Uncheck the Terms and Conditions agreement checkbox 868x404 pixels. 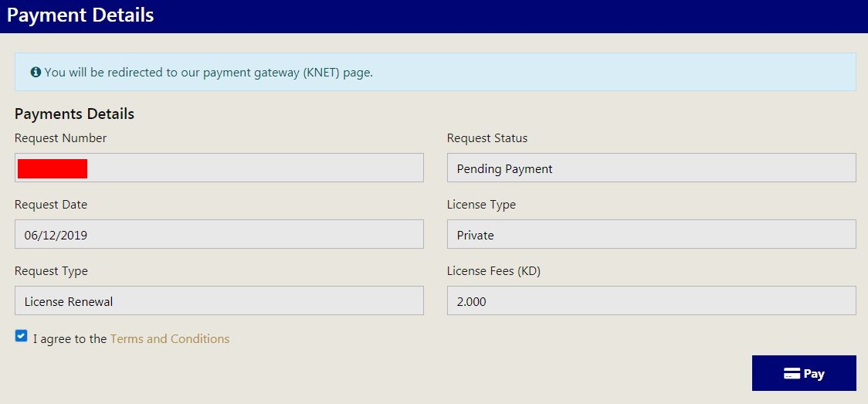point(21,336)
